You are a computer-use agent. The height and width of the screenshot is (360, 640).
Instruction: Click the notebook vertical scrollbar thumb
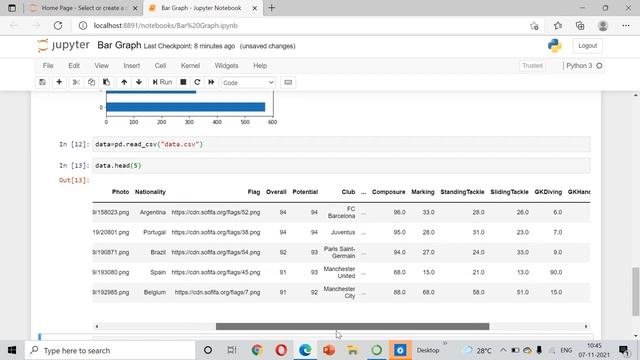point(636,291)
